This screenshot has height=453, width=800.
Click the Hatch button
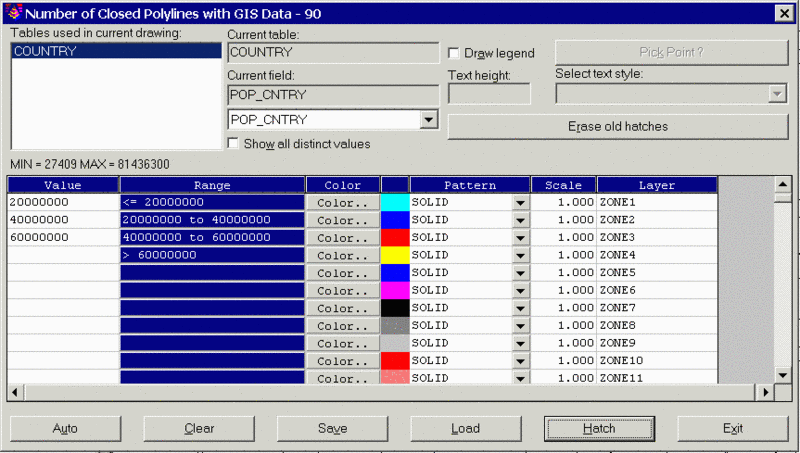(599, 429)
